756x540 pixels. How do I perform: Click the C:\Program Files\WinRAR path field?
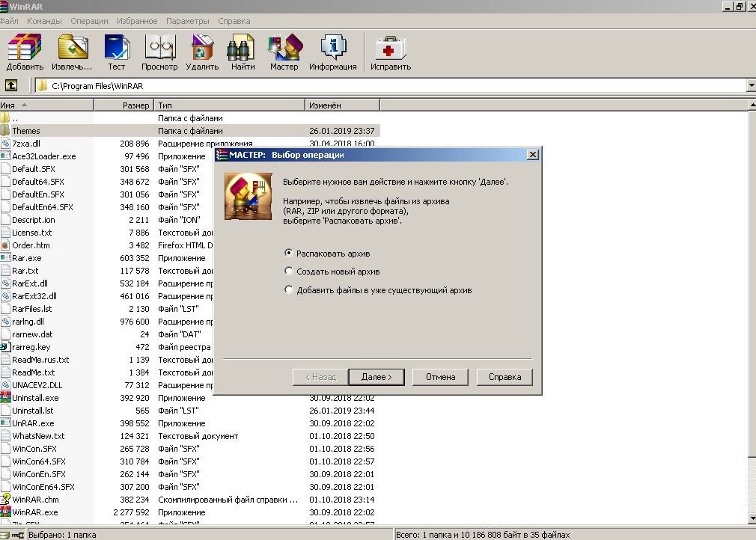point(391,86)
